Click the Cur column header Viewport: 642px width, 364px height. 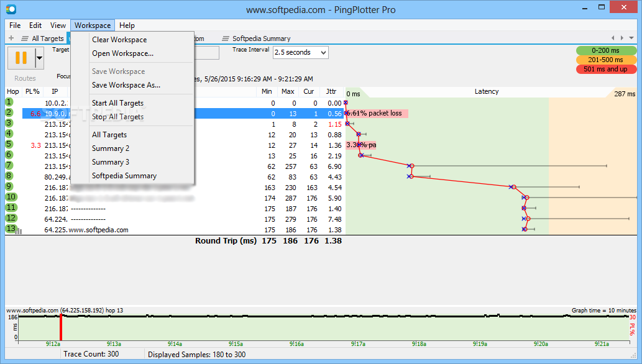tap(309, 92)
